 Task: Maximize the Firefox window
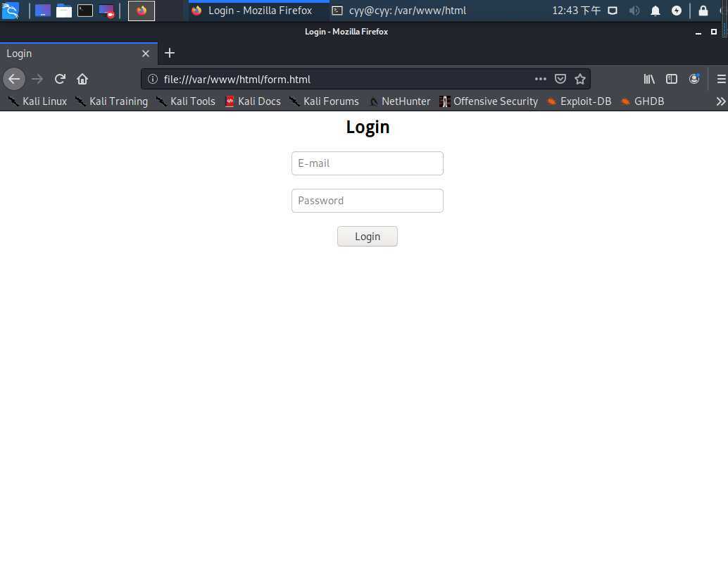[714, 32]
